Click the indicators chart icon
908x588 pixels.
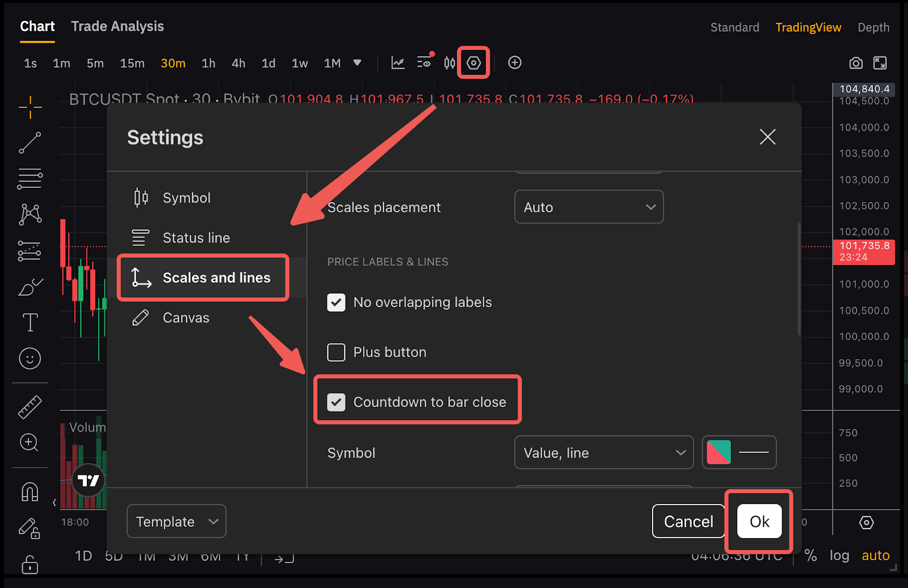[x=398, y=62]
